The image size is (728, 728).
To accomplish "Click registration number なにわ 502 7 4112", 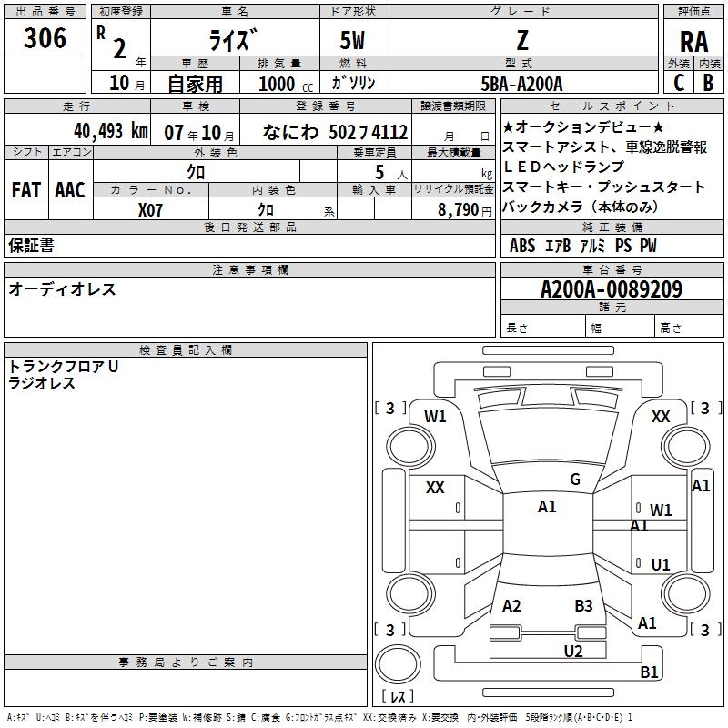I will tap(336, 132).
